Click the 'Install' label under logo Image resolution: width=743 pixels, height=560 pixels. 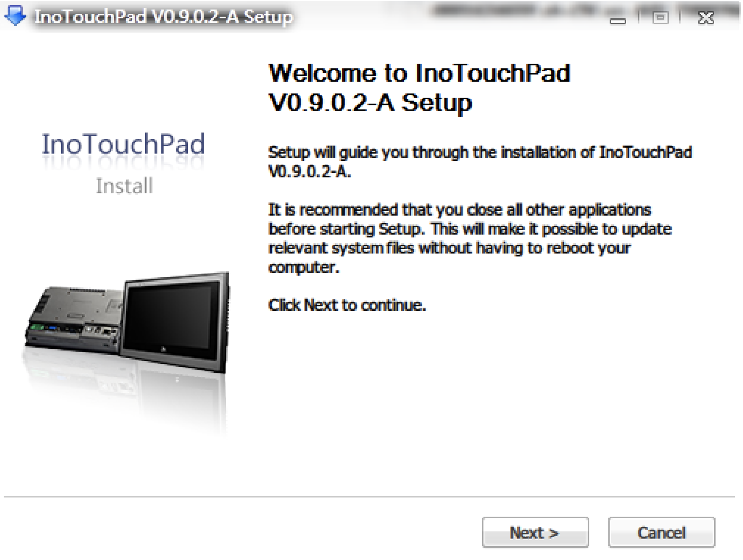[x=124, y=186]
